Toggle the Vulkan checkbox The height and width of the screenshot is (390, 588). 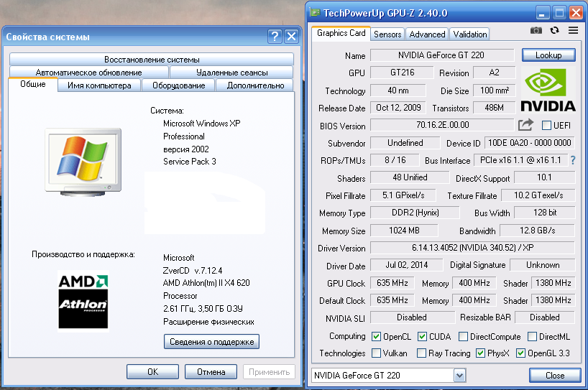point(376,353)
